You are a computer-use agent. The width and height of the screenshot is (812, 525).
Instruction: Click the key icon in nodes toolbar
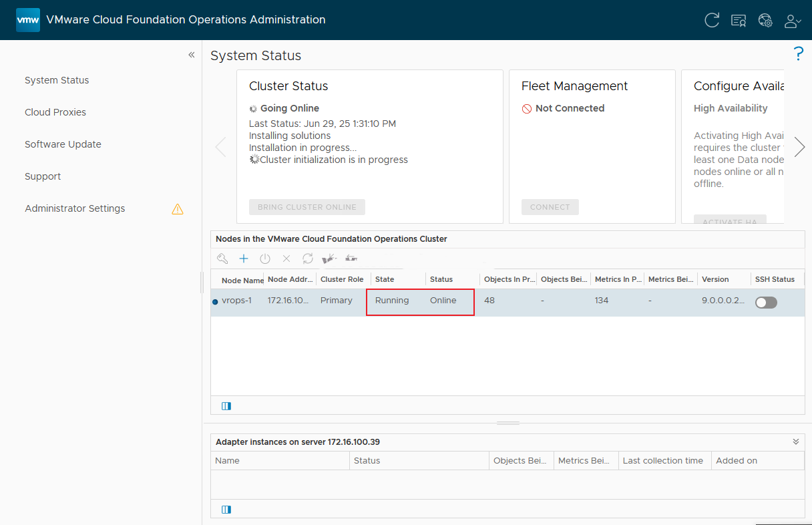222,258
